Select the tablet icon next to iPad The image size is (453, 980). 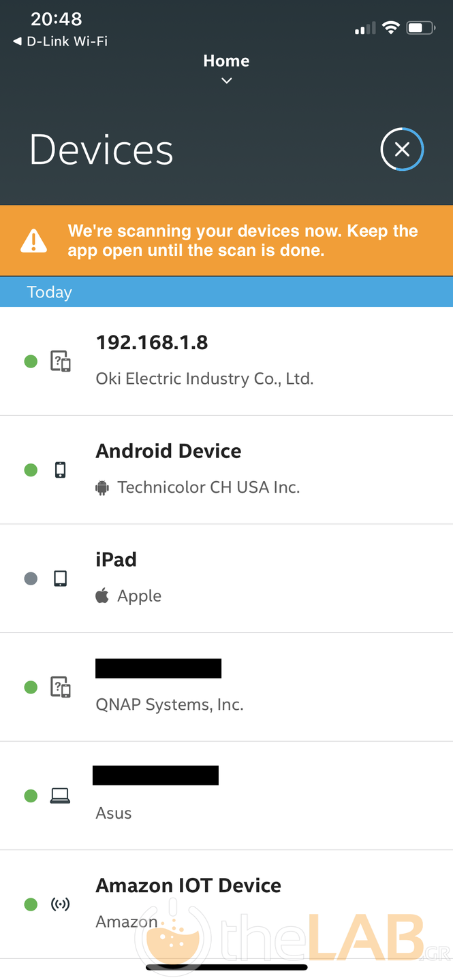[x=60, y=578]
